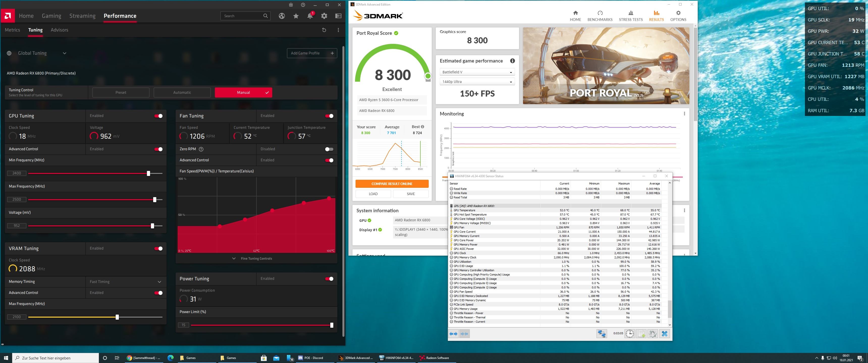
Task: Click the blue X close sensors icon in HWiNFO
Action: (664, 334)
